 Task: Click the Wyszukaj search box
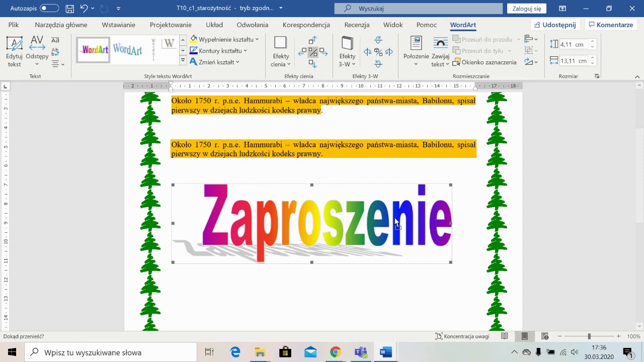[x=419, y=9]
